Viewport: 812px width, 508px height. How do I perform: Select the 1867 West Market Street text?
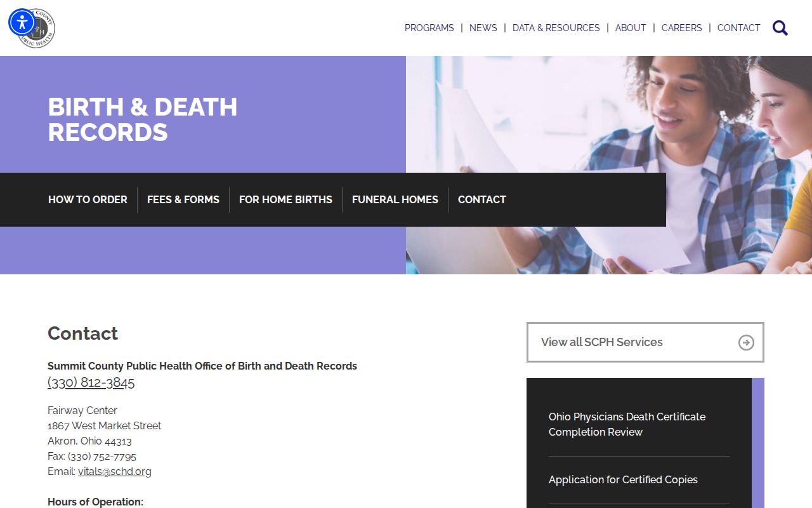pyautogui.click(x=105, y=425)
